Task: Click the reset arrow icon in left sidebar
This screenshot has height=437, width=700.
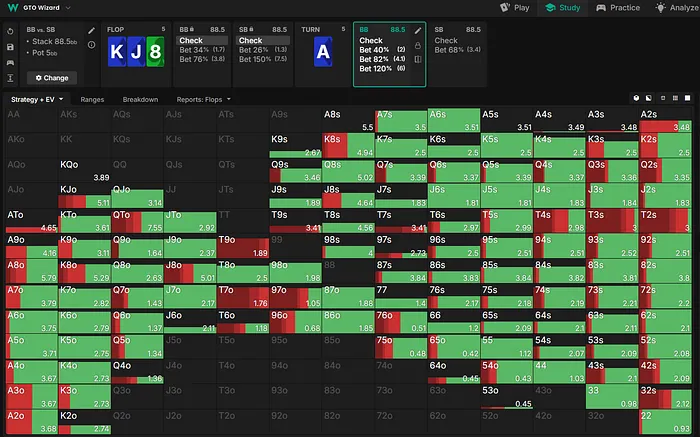Action: 9,31
